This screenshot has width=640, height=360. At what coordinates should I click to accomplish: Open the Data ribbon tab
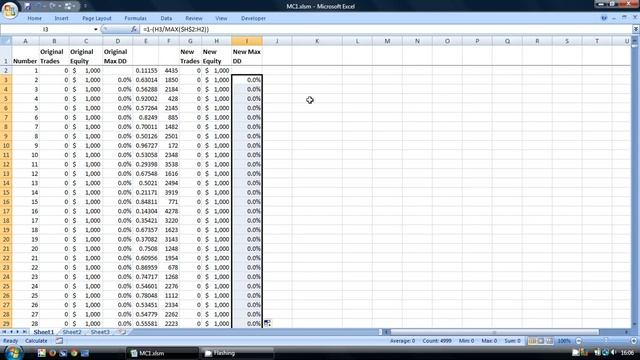pyautogui.click(x=166, y=18)
